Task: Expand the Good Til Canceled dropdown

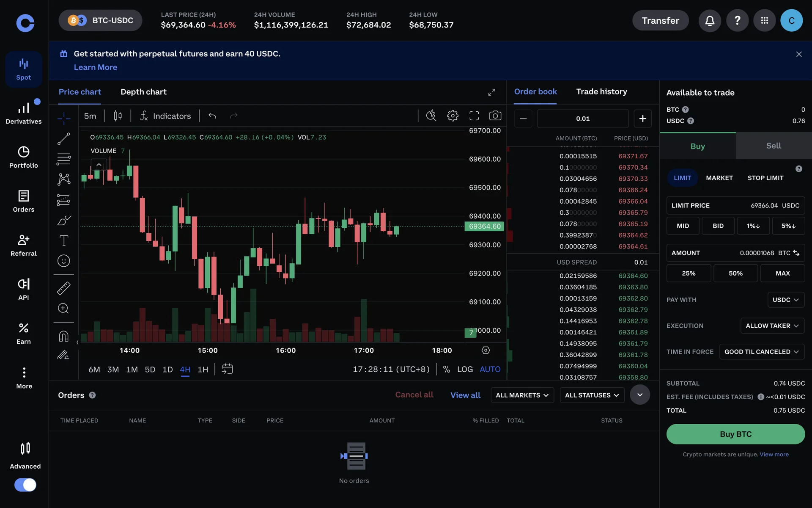Action: point(761,352)
